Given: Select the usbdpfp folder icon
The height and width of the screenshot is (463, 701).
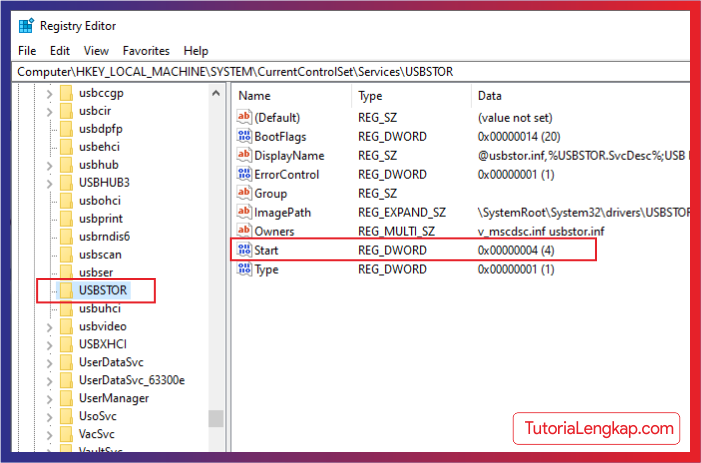Looking at the screenshot, I should (x=66, y=129).
